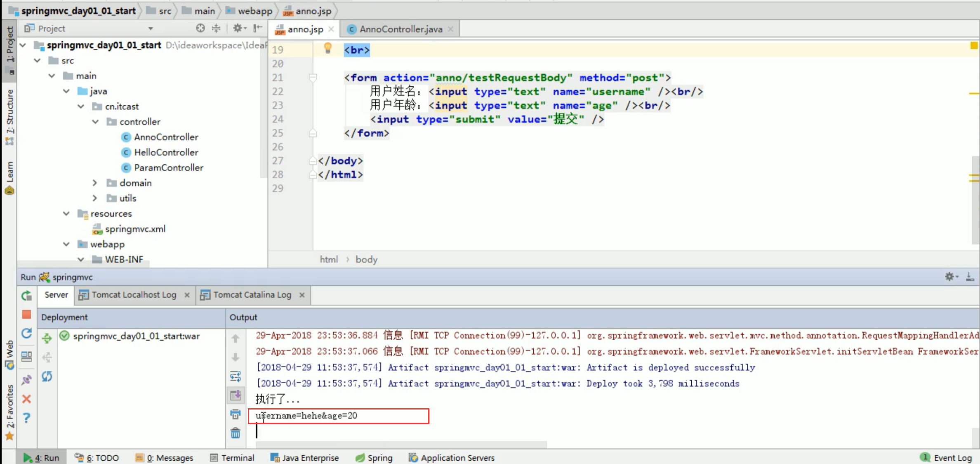Click the console horizontal scrollbar
The height and width of the screenshot is (464, 980).
pyautogui.click(x=401, y=445)
